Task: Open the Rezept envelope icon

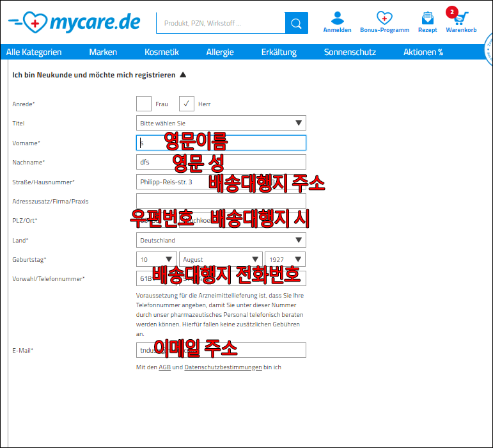Action: pos(427,18)
